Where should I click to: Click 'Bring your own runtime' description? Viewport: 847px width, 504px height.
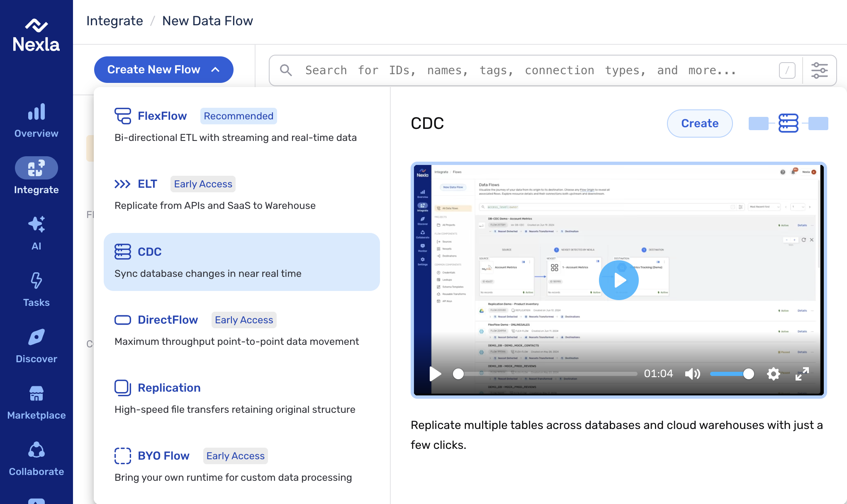pyautogui.click(x=233, y=477)
